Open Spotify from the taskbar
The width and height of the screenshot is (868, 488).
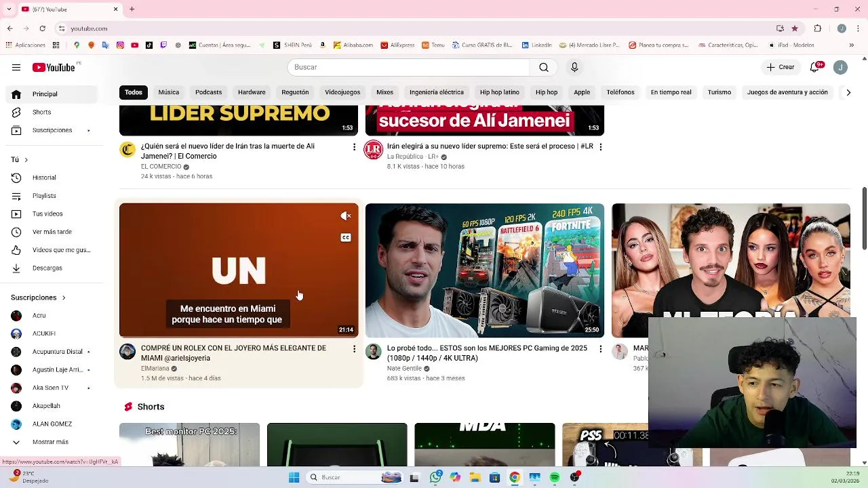click(555, 477)
